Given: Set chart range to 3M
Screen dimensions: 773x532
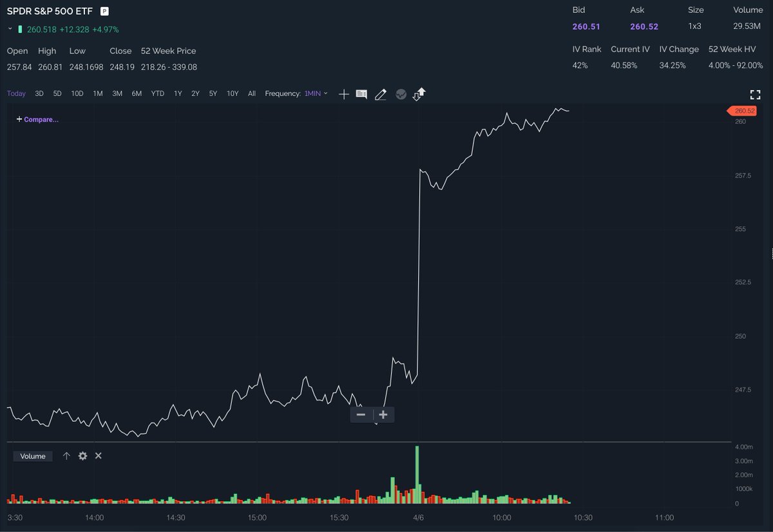Looking at the screenshot, I should (117, 93).
